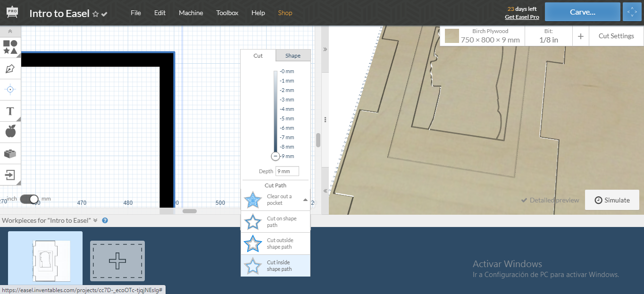The image size is (644, 294).
Task: Toggle the Detailed preview checkbox
Action: pos(550,200)
